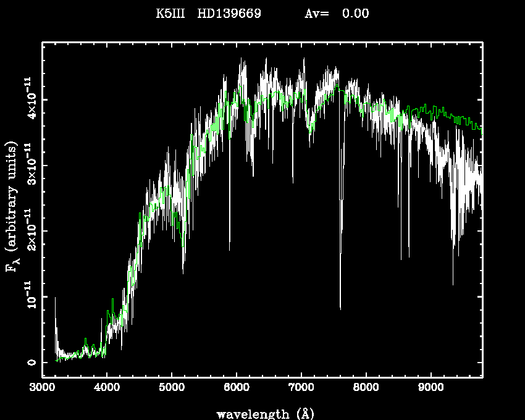Click the 0 y-axis tick label
The width and height of the screenshot is (525, 420).
(x=29, y=363)
